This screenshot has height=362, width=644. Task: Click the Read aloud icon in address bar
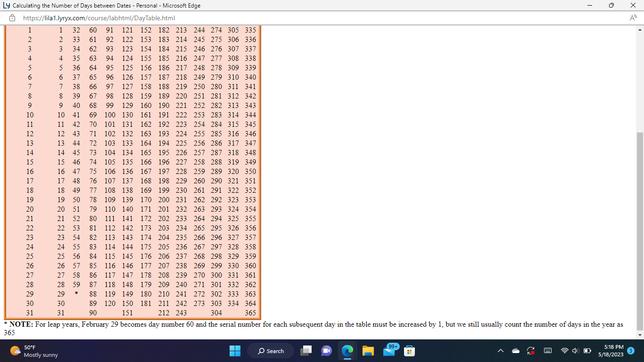(x=633, y=18)
